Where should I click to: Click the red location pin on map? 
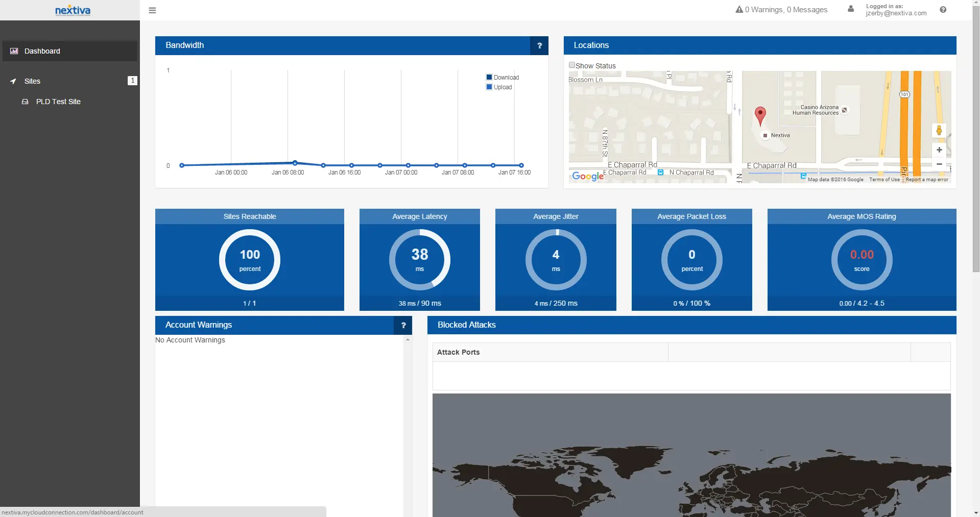click(x=760, y=115)
